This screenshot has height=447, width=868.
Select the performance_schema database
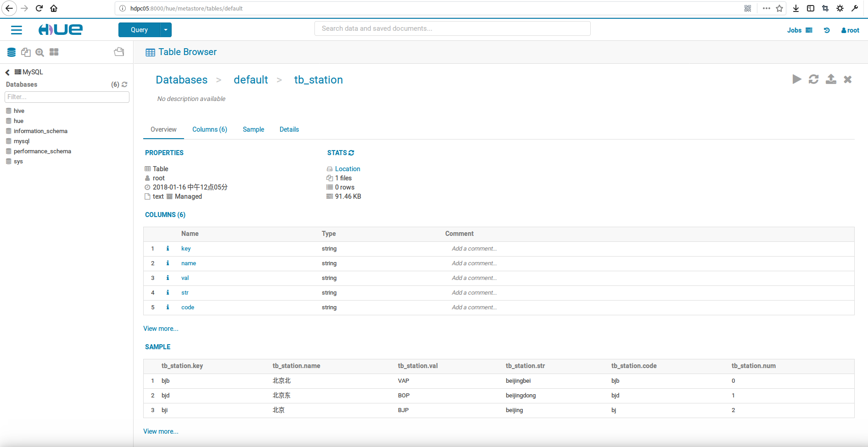(42, 151)
